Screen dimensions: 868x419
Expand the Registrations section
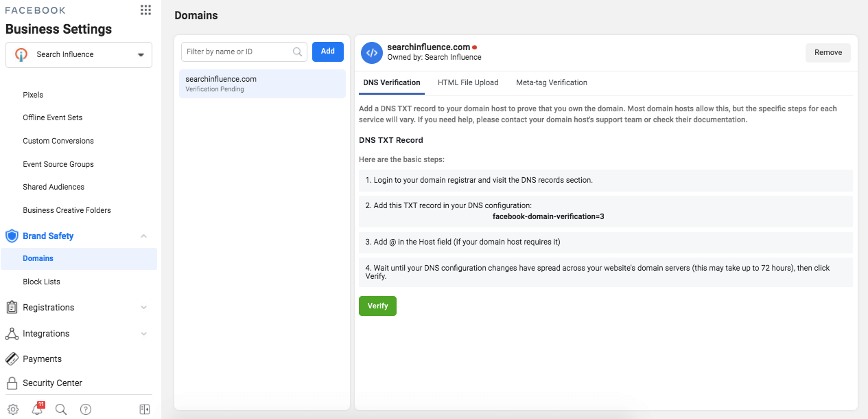tap(143, 308)
